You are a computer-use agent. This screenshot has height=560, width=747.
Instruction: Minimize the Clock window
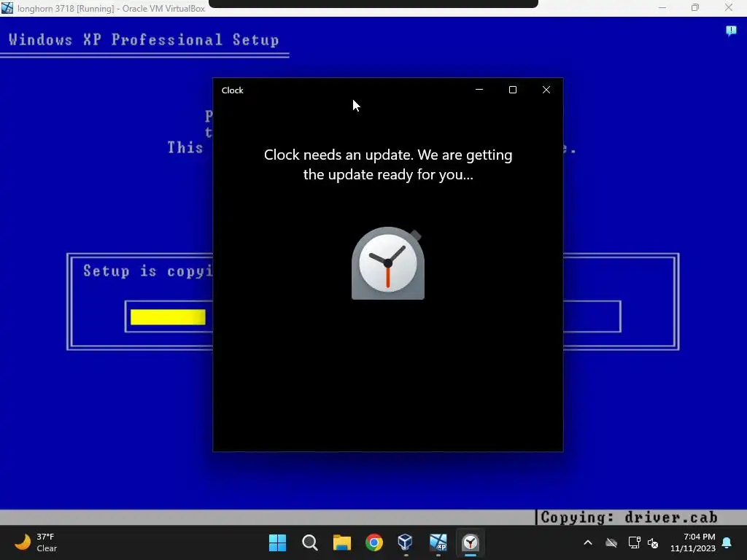point(479,90)
